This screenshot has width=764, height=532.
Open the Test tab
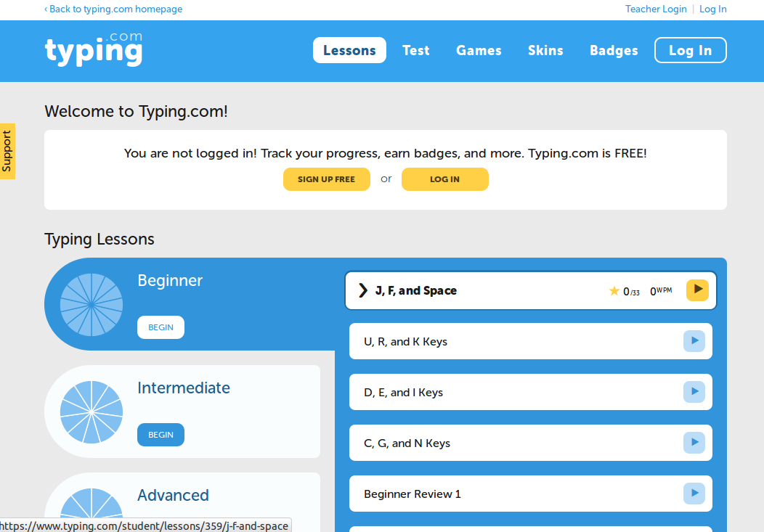click(415, 50)
